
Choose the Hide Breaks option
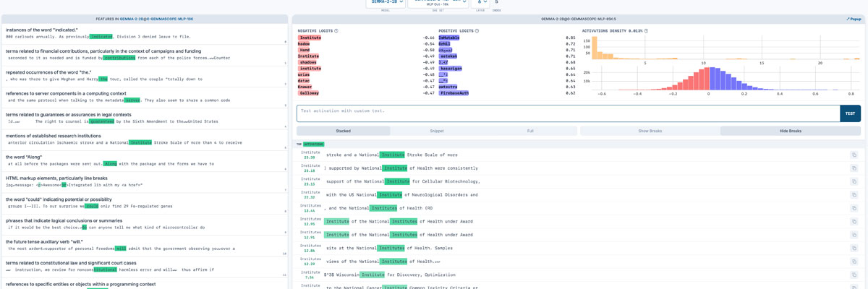pyautogui.click(x=790, y=131)
